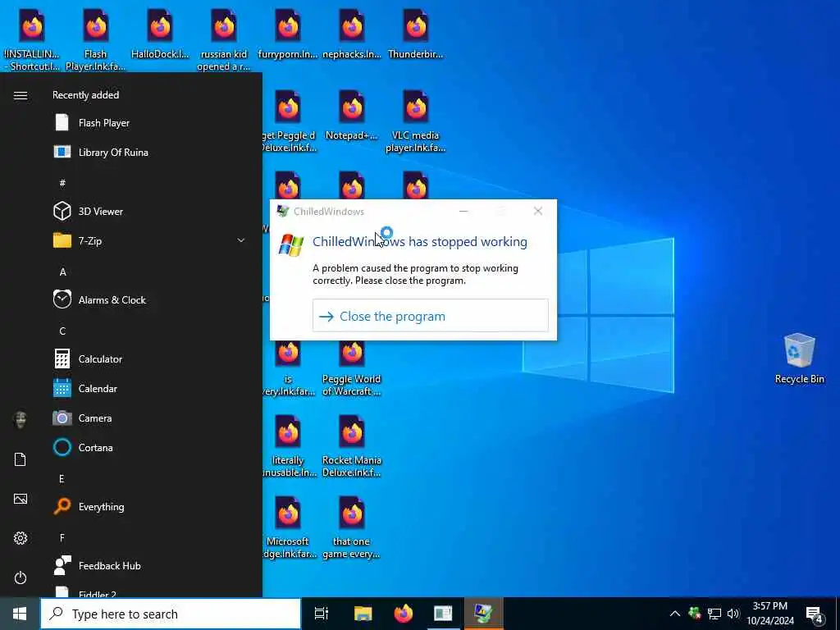The width and height of the screenshot is (840, 630).
Task: Open Everything search app
Action: coord(150,506)
